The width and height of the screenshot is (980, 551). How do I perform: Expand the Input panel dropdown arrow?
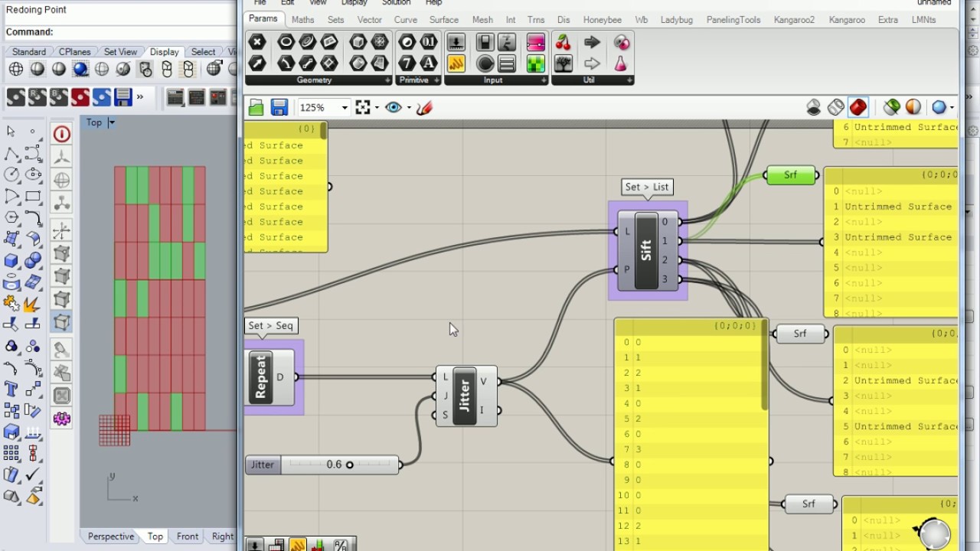[544, 80]
